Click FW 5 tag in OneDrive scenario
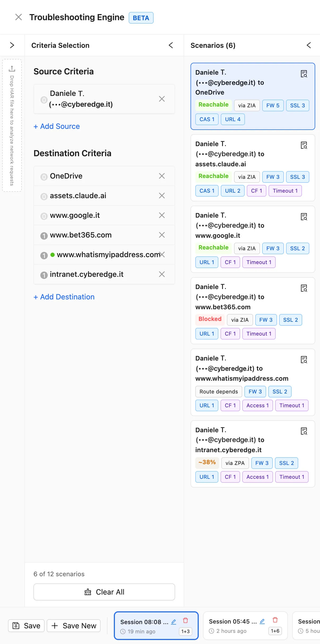 [x=273, y=105]
